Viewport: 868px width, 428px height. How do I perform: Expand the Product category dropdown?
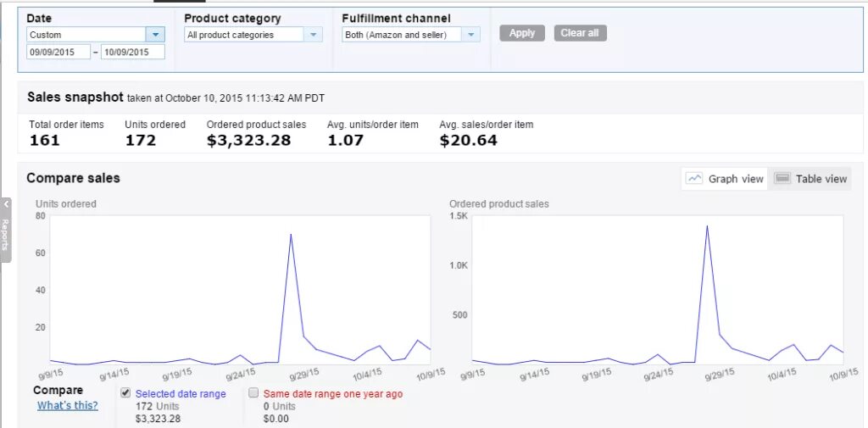pos(314,35)
